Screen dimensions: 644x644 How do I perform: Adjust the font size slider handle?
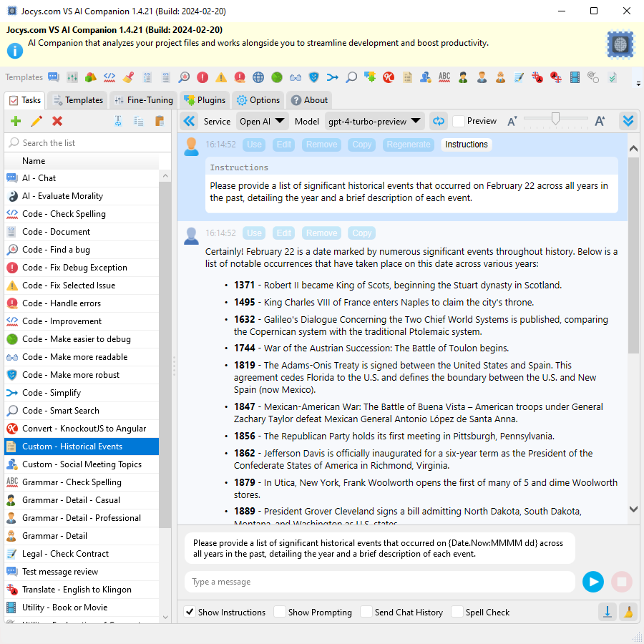tap(555, 119)
